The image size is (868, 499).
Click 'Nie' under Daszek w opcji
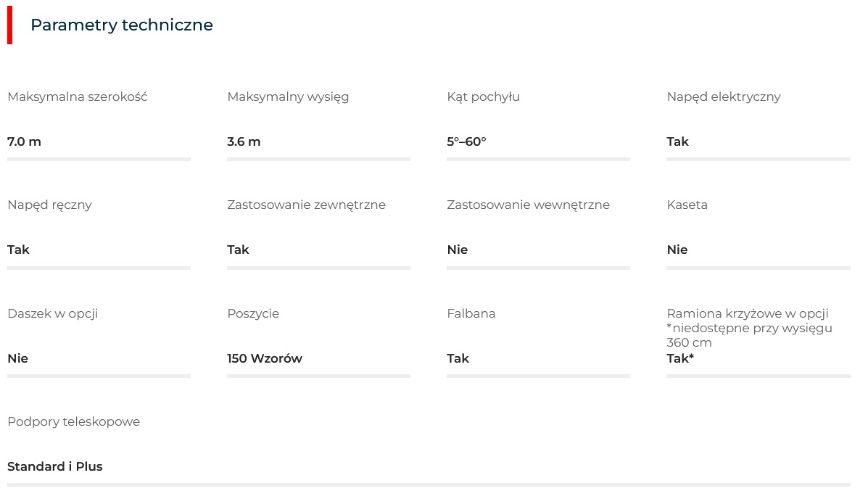tap(17, 358)
